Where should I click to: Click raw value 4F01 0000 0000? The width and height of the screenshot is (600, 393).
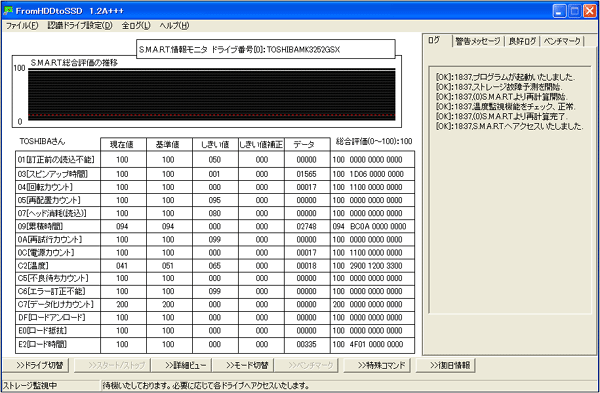[377, 344]
